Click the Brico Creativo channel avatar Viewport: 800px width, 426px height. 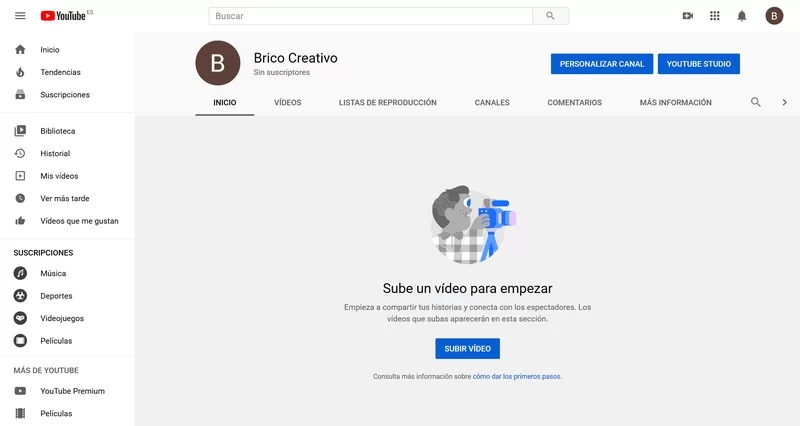[x=218, y=63]
